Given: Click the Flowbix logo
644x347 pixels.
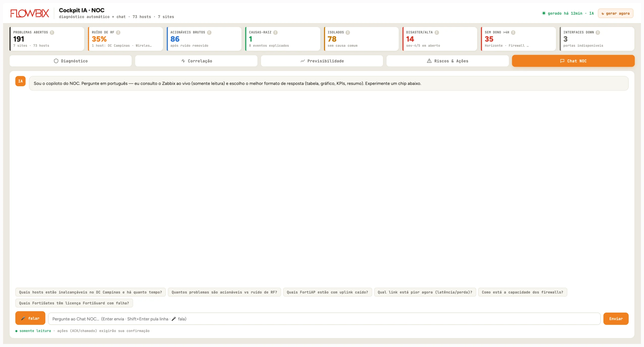Looking at the screenshot, I should [x=30, y=13].
